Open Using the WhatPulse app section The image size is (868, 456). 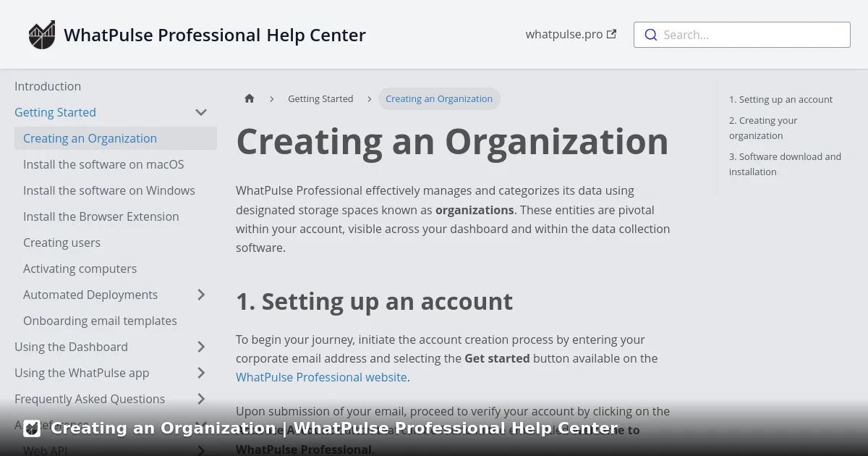click(x=82, y=373)
